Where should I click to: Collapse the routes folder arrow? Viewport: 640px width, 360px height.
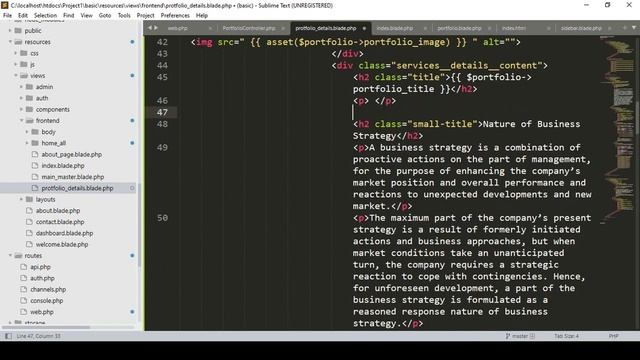(x=10, y=256)
